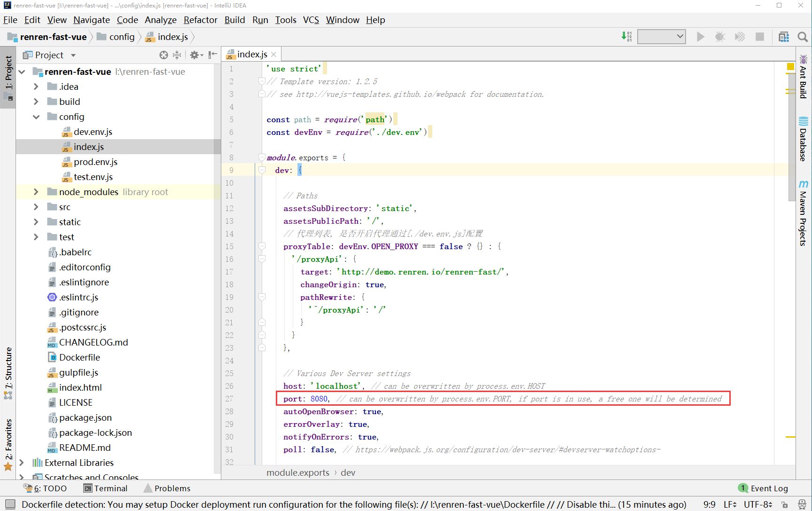Open the Database side panel
The width and height of the screenshot is (812, 511).
point(804,139)
